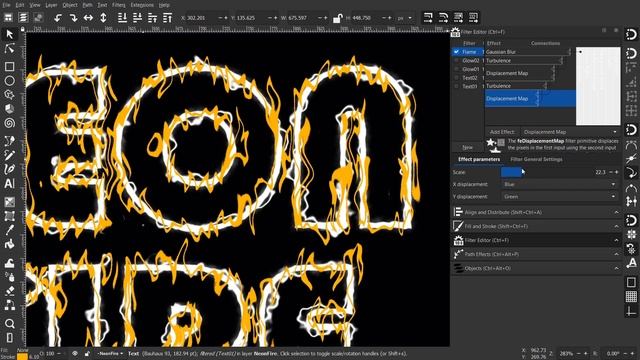Expand the Align and Distribute panel

tap(536, 212)
